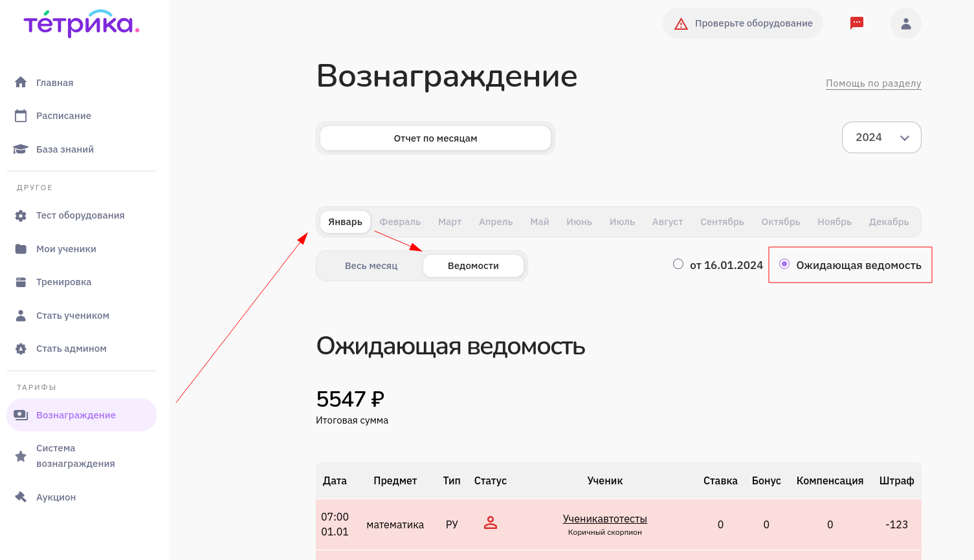Switch to the Ноябрь tab
The height and width of the screenshot is (560, 974).
click(x=834, y=222)
